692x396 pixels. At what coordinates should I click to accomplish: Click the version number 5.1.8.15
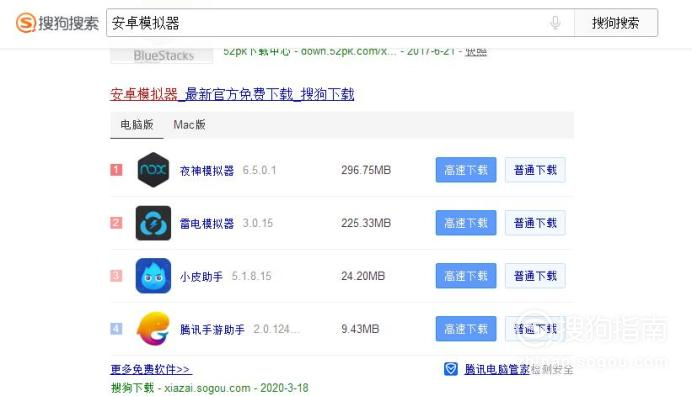(x=252, y=276)
